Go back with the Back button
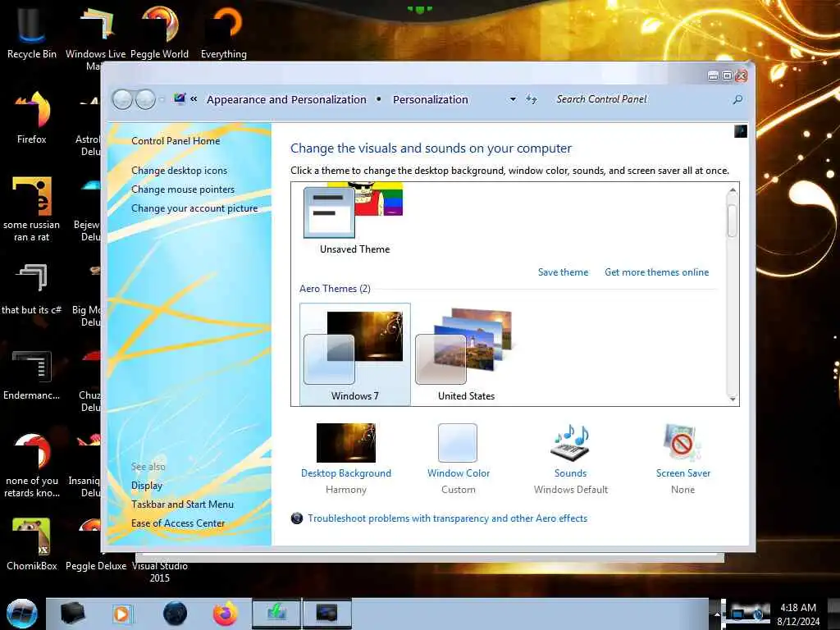The width and height of the screenshot is (840, 630). click(x=122, y=99)
